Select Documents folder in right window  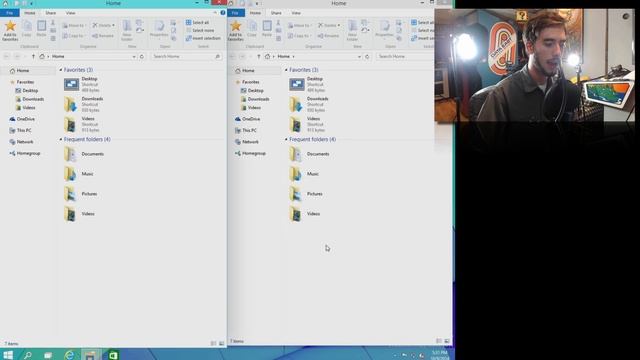click(x=309, y=154)
